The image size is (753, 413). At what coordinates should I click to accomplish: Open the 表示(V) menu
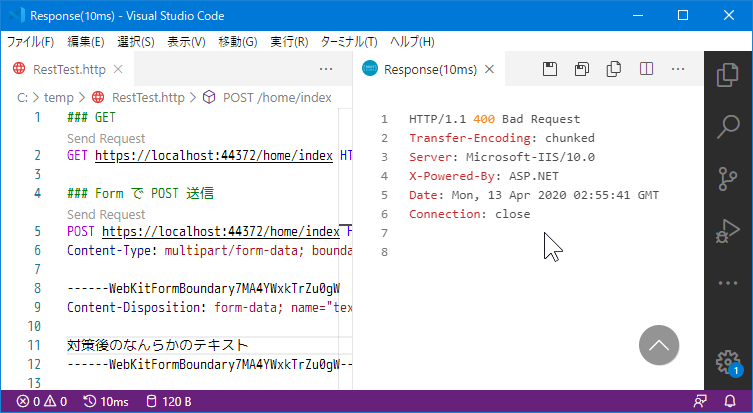click(186, 42)
